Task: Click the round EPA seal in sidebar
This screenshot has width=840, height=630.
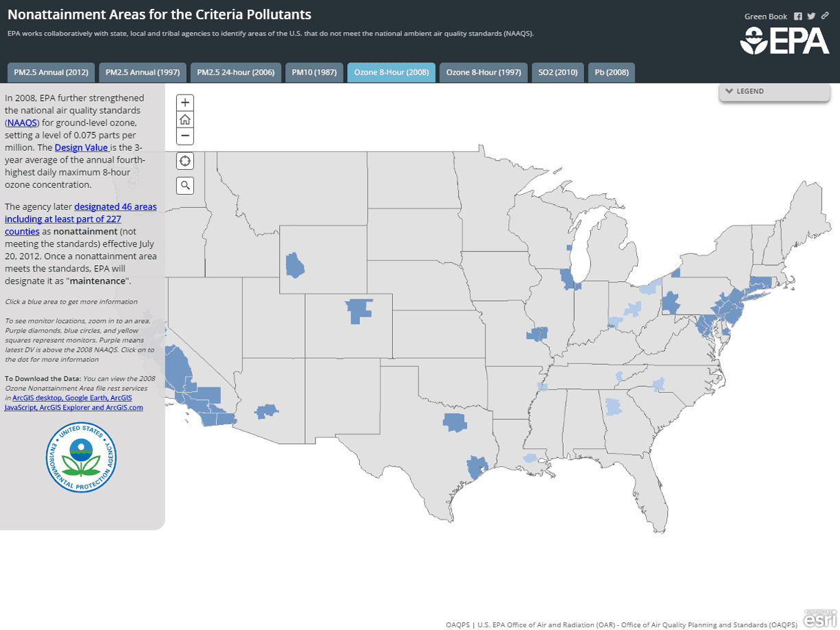Action: [x=82, y=457]
